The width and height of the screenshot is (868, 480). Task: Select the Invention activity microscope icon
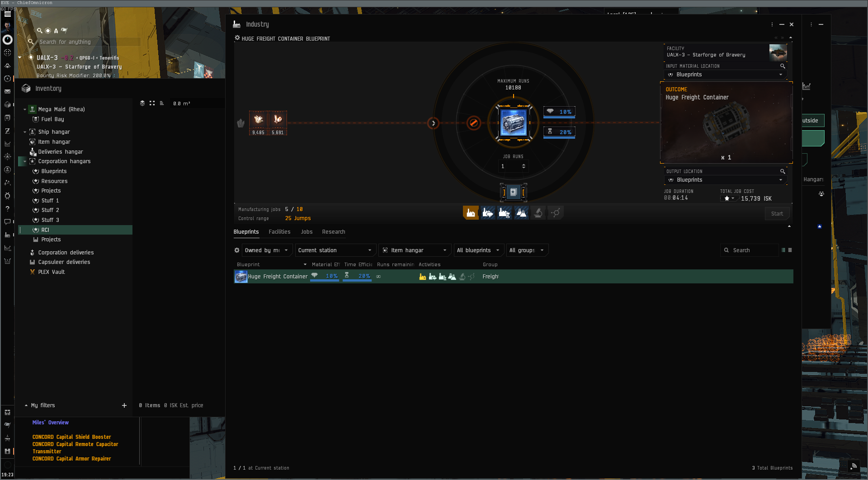538,213
